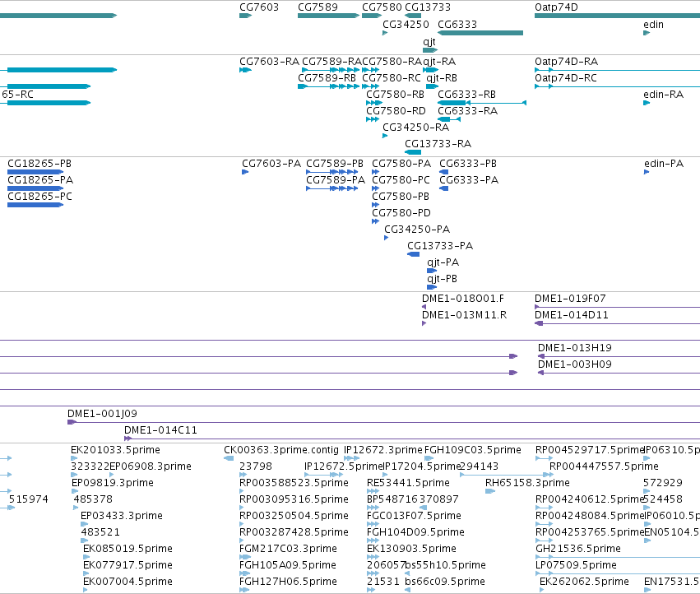Select the DME1-001J09 clone label
Viewport: 700px width, 594px height.
pyautogui.click(x=102, y=414)
